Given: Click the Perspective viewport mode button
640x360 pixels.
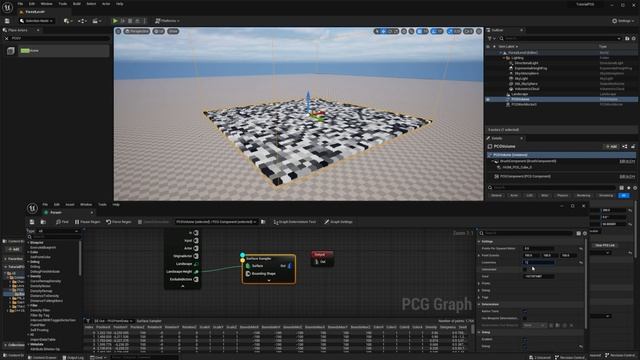Looking at the screenshot, I should point(137,31).
